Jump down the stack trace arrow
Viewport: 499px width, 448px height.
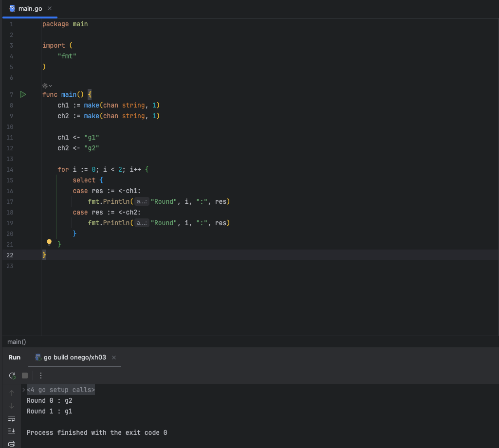point(12,406)
